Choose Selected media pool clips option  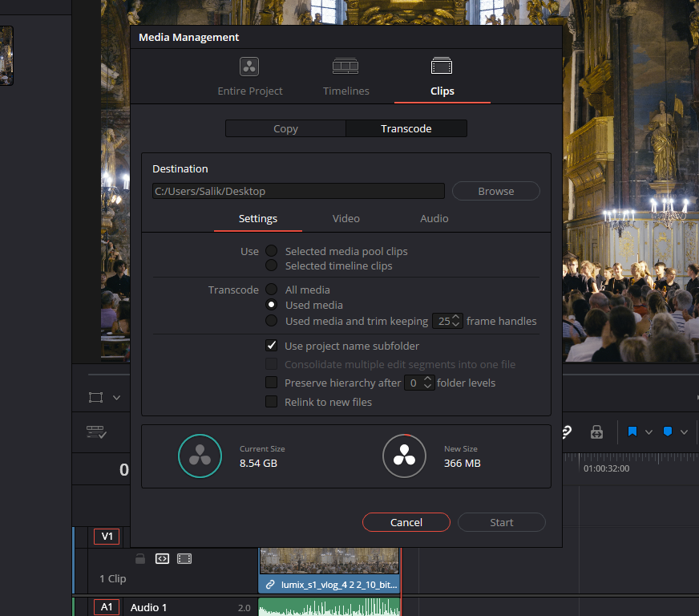coord(272,251)
